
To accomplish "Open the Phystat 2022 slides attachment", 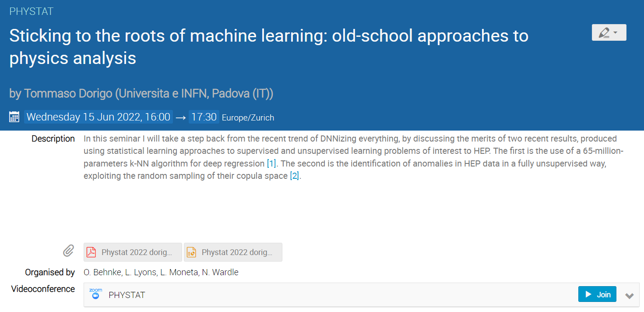I will coord(233,252).
